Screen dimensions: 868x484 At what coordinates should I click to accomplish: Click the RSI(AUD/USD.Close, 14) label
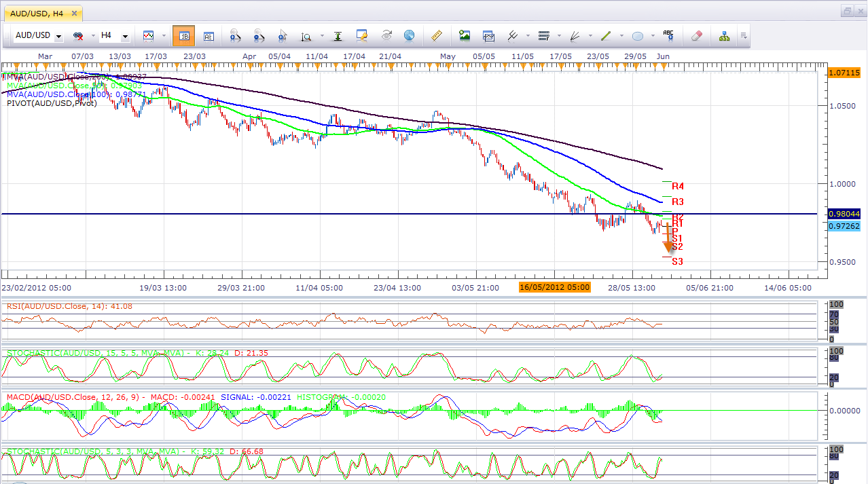[71, 306]
